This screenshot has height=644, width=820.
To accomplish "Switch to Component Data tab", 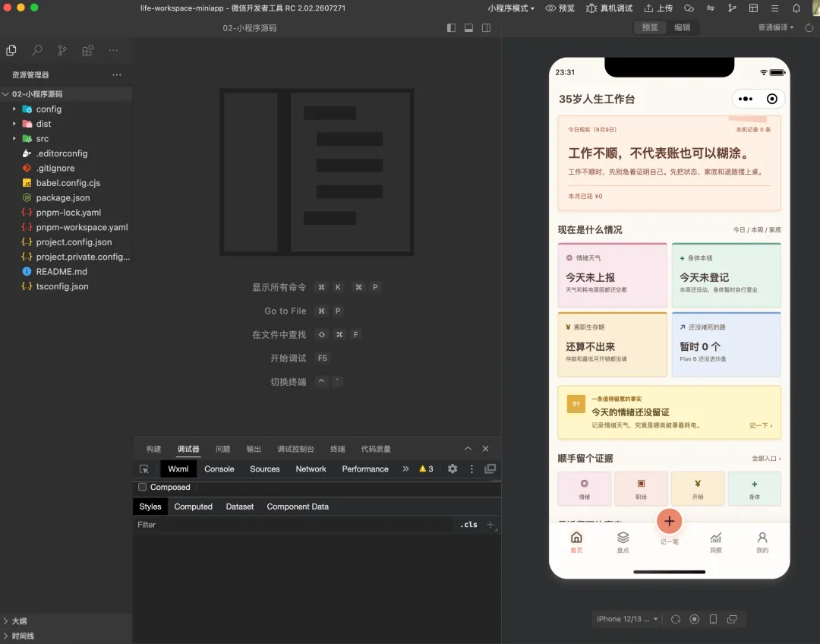I will pos(298,507).
